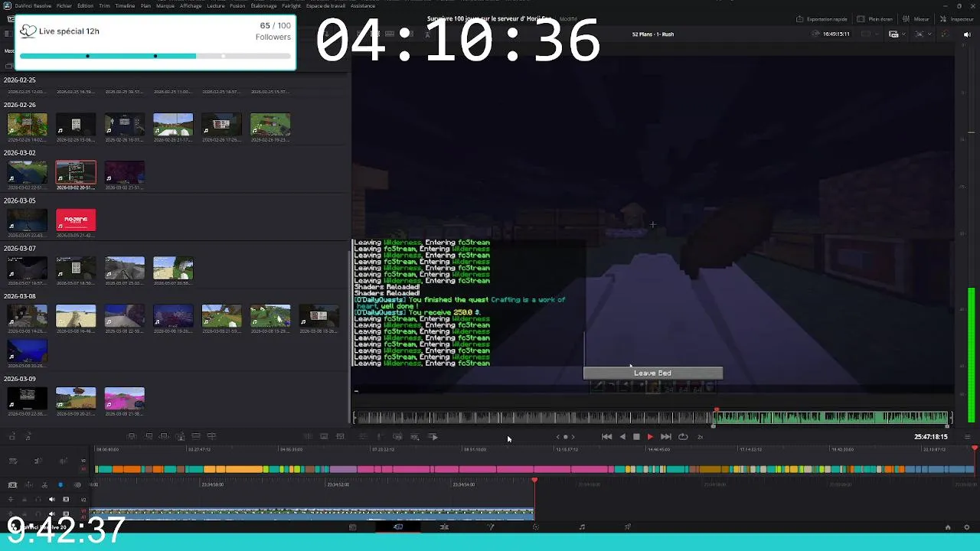Play the clip in reverse
The width and height of the screenshot is (980, 551).
(622, 437)
